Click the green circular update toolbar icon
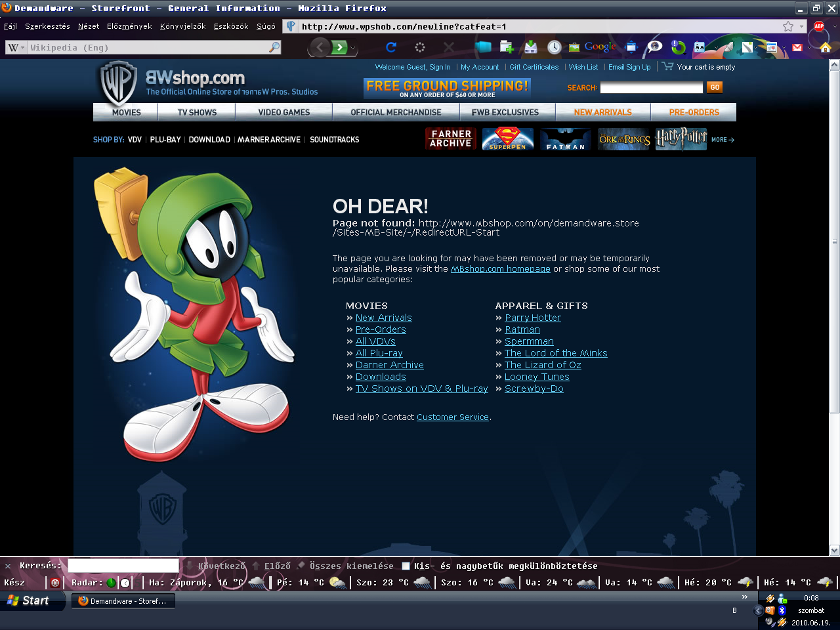 coord(678,47)
